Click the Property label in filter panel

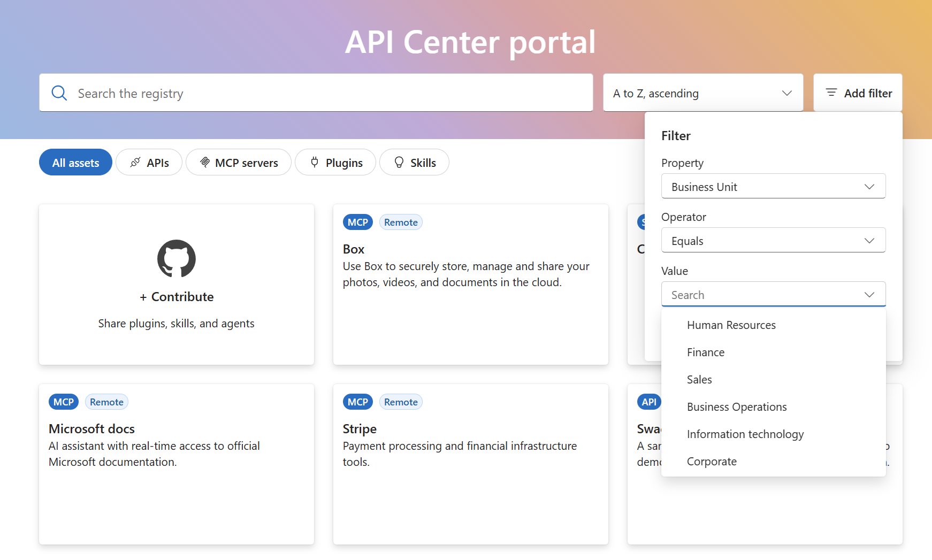click(682, 163)
